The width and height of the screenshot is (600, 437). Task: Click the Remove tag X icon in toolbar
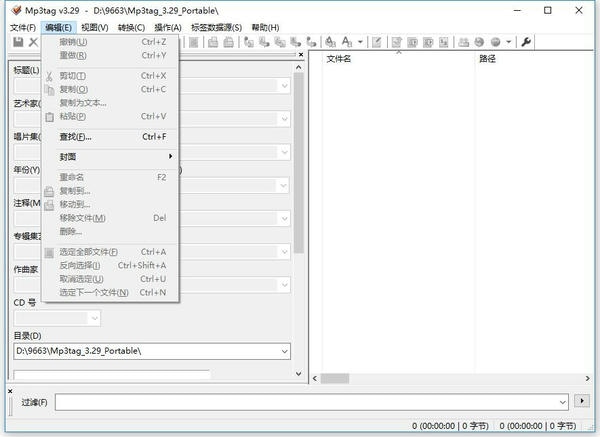[x=34, y=42]
